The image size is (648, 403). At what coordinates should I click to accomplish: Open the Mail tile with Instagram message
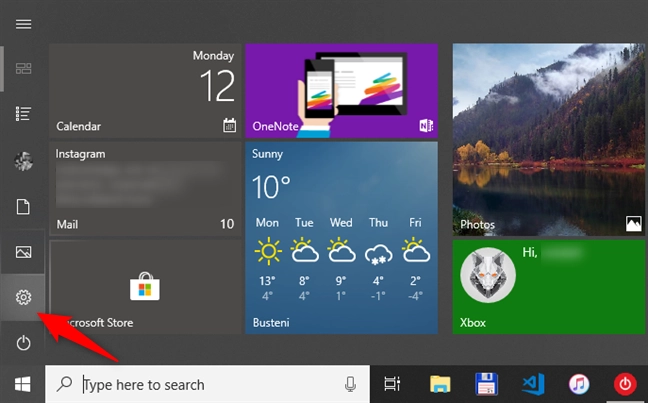[145, 189]
